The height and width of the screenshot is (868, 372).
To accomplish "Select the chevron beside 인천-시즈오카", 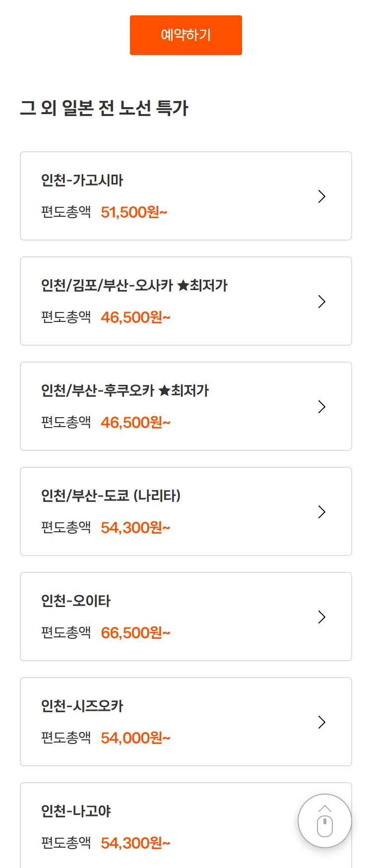I will (x=322, y=722).
